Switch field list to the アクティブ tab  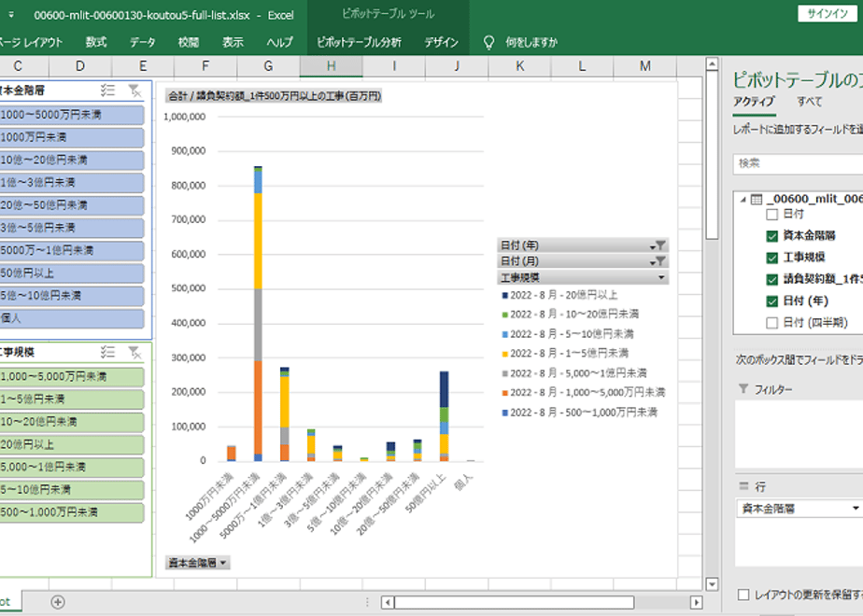tap(754, 102)
